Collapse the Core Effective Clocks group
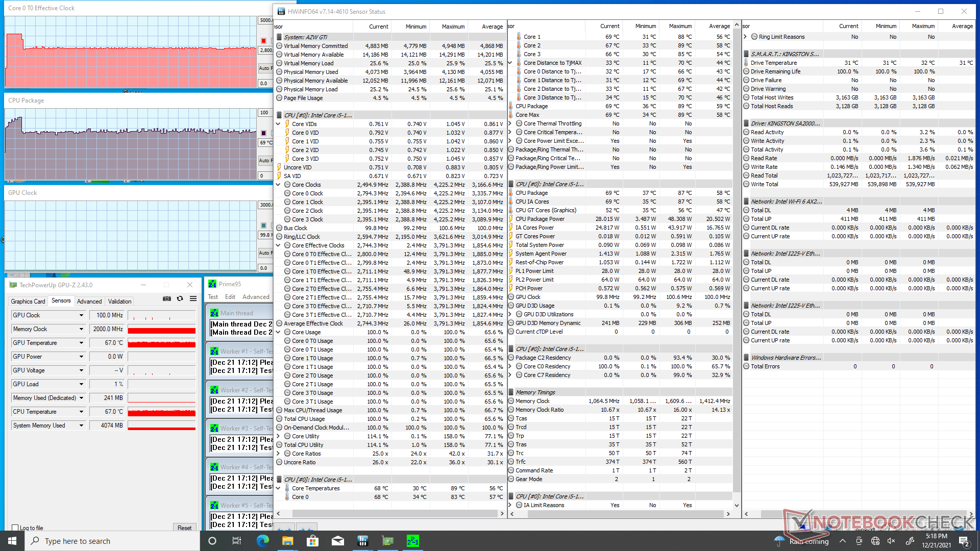 click(x=278, y=245)
